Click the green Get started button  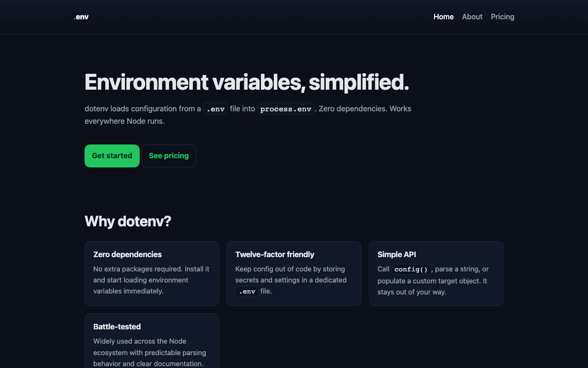112,156
